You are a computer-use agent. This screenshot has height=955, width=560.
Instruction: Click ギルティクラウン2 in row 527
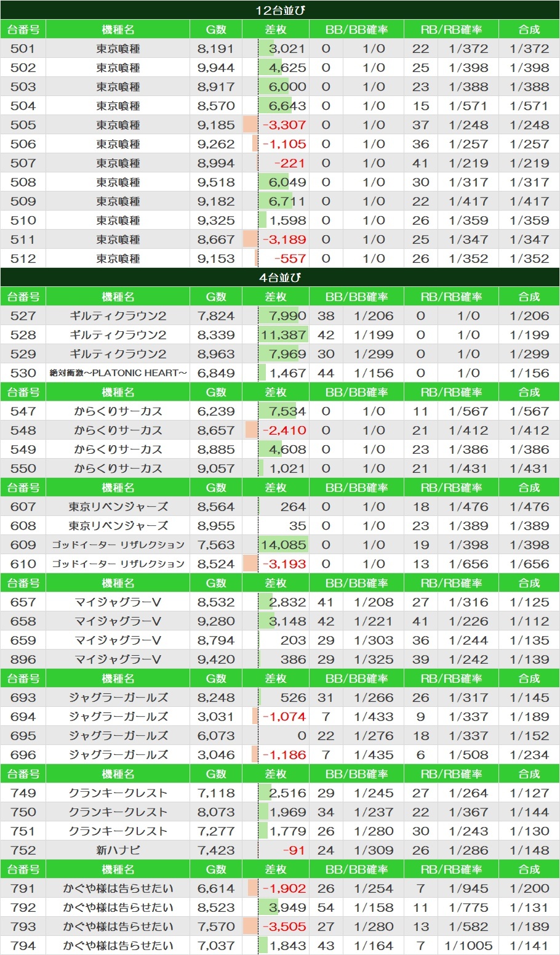(118, 316)
